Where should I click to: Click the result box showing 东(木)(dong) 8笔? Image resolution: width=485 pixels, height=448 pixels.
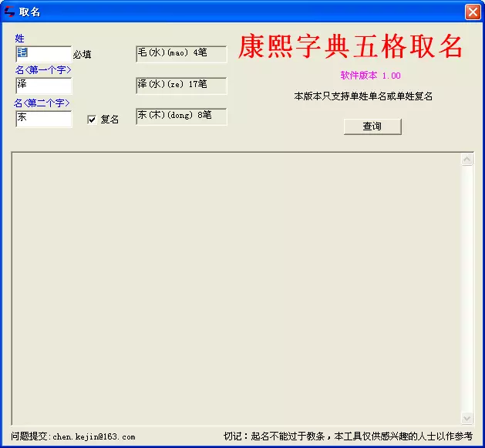[x=181, y=116]
